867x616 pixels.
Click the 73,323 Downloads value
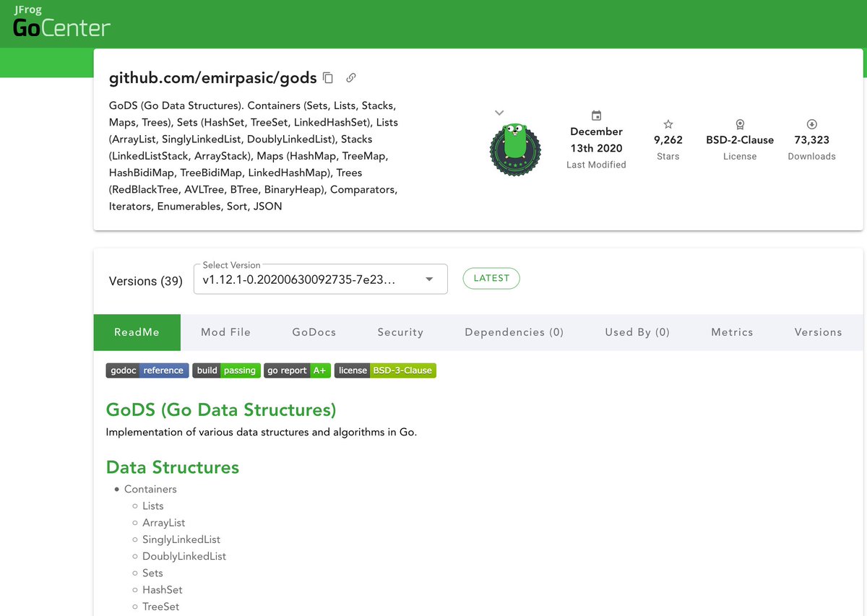[811, 140]
